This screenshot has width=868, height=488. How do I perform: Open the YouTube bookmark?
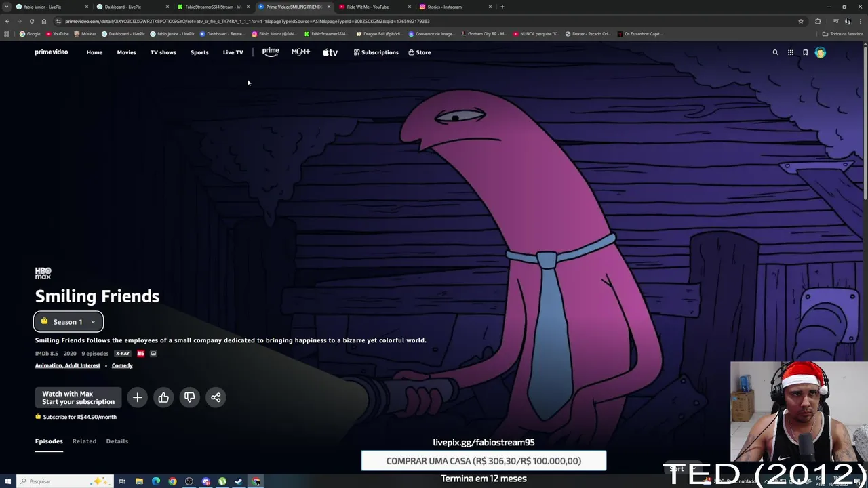point(58,34)
